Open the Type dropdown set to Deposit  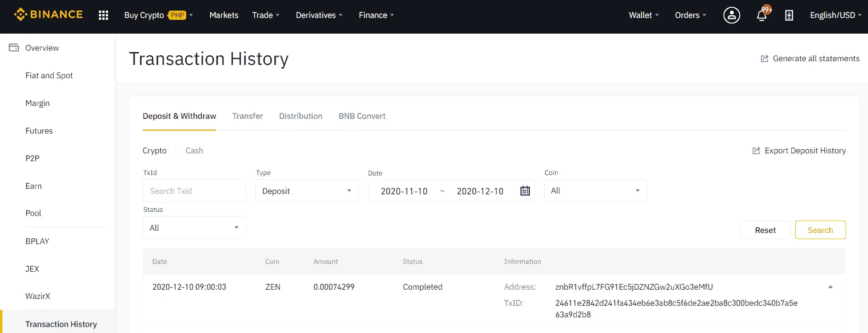coord(307,191)
